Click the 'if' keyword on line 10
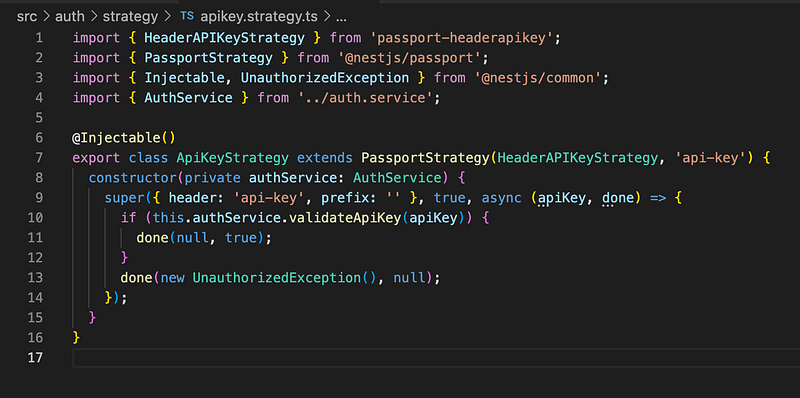The image size is (800, 398). [129, 218]
